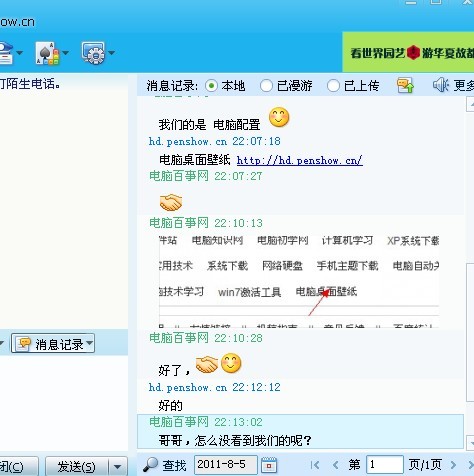Click the sender name hd.penshow.cn at 22:12:12

pos(188,387)
